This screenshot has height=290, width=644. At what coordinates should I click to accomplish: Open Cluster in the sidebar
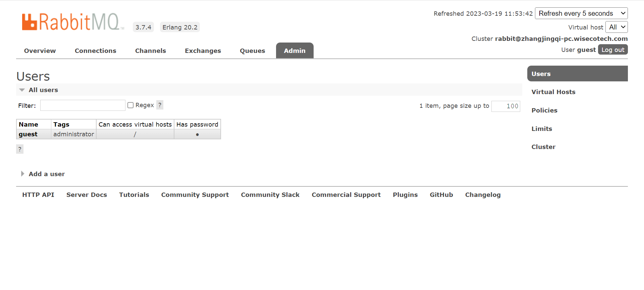point(543,147)
